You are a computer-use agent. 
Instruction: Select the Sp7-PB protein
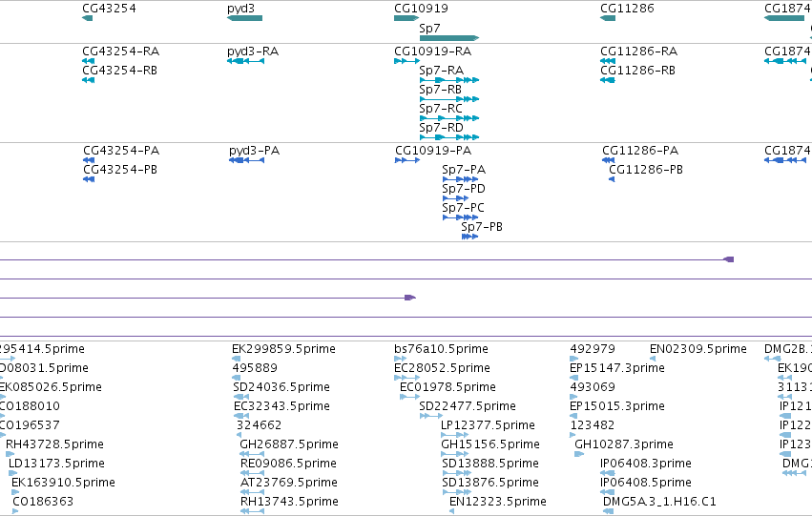click(x=482, y=227)
